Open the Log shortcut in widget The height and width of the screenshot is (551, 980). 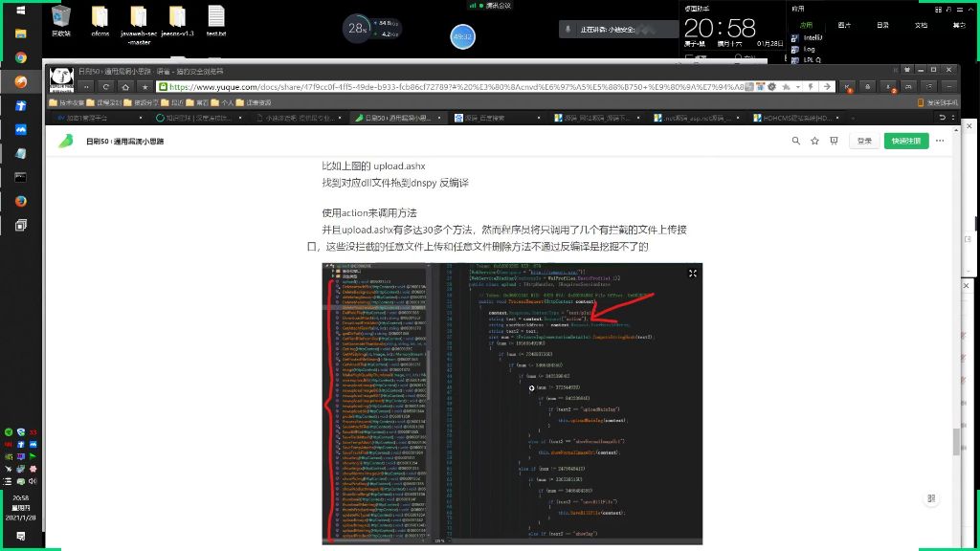(x=804, y=49)
